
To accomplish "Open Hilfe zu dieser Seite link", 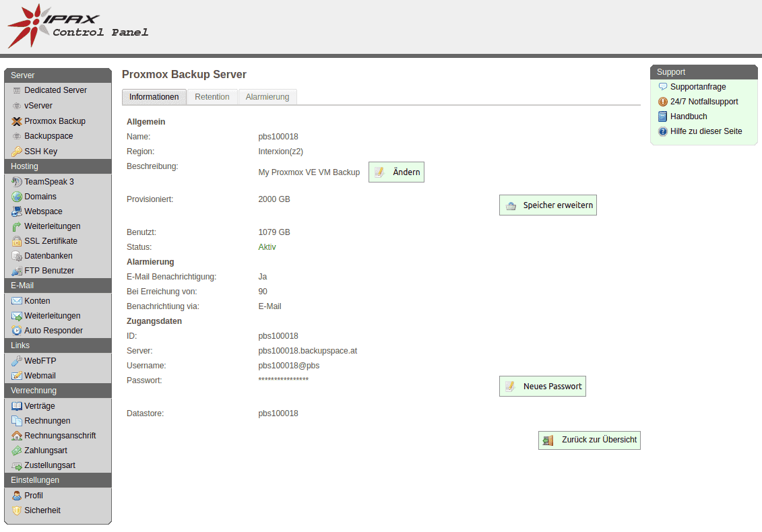I will click(x=706, y=131).
